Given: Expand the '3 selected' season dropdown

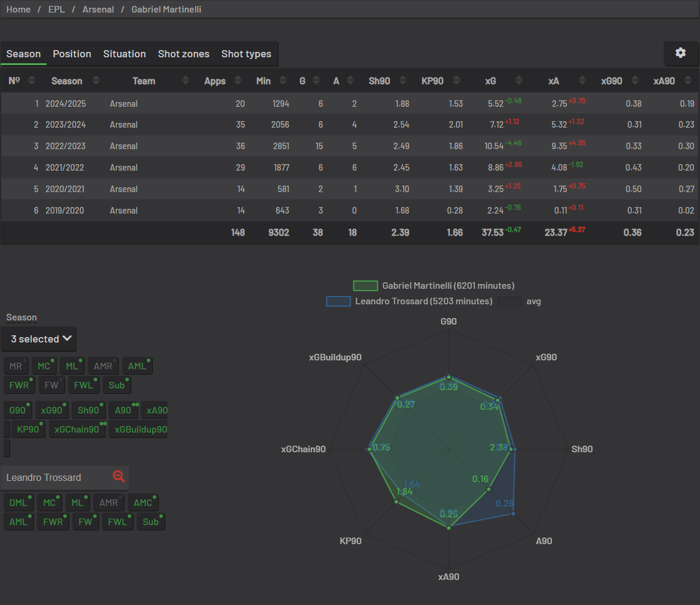Looking at the screenshot, I should pyautogui.click(x=39, y=339).
